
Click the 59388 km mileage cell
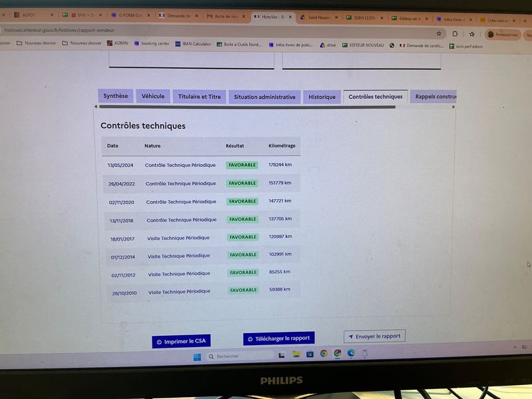(279, 289)
